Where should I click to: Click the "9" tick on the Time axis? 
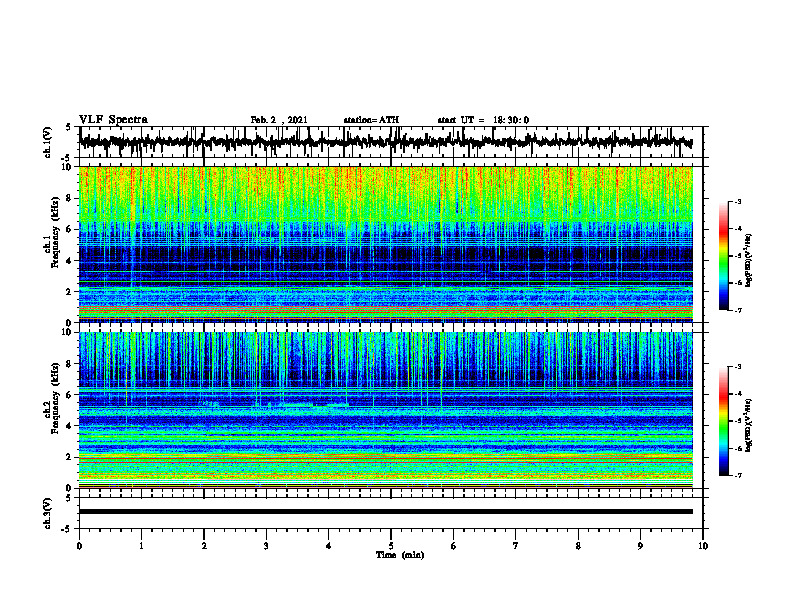(x=640, y=546)
